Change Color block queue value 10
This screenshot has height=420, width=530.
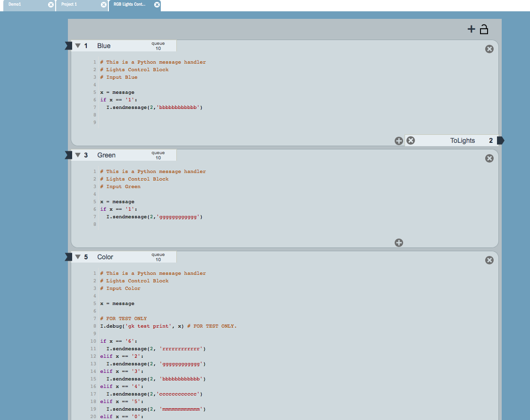click(158, 260)
